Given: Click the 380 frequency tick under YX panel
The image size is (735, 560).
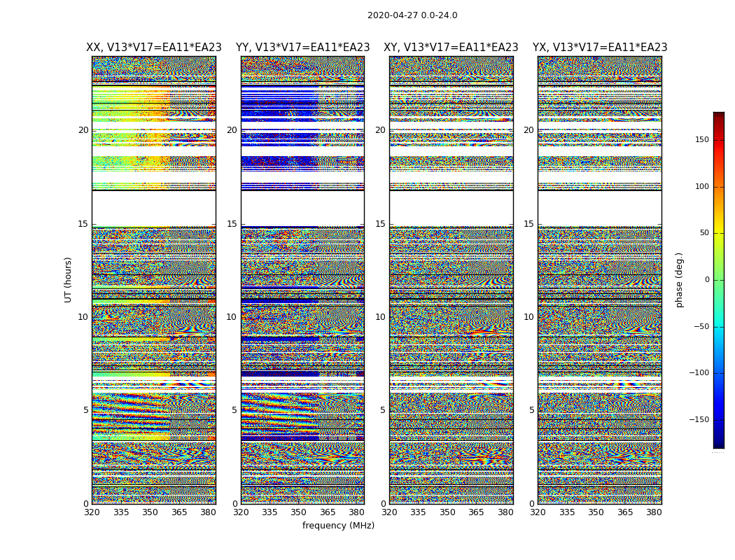Looking at the screenshot, I should click(654, 512).
